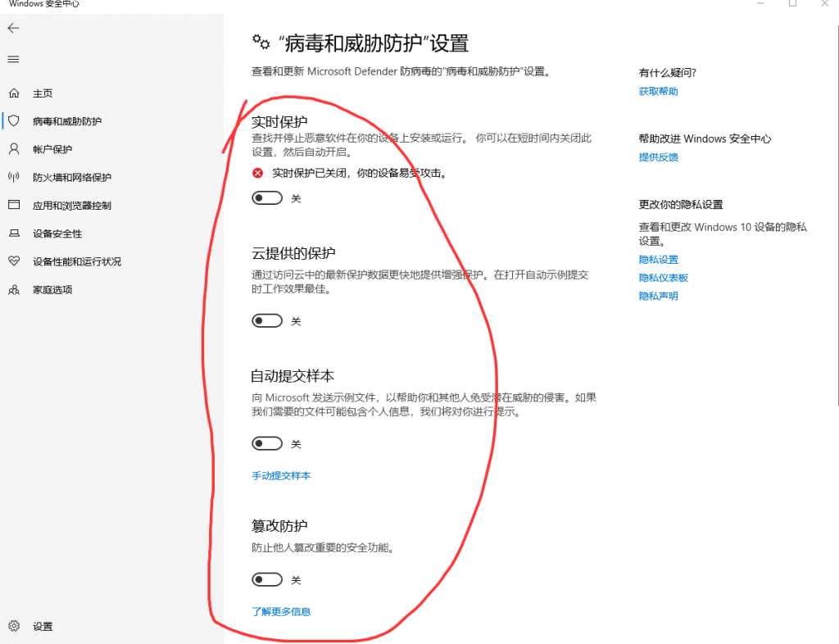Minimize the Windows 安全中心 window
Image resolution: width=839 pixels, height=644 pixels.
(x=760, y=3)
